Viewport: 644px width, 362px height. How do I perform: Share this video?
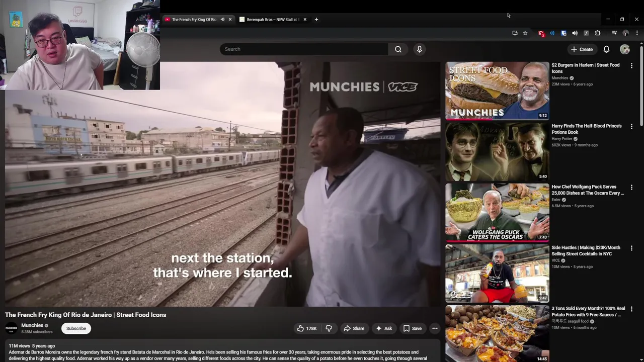point(354,328)
